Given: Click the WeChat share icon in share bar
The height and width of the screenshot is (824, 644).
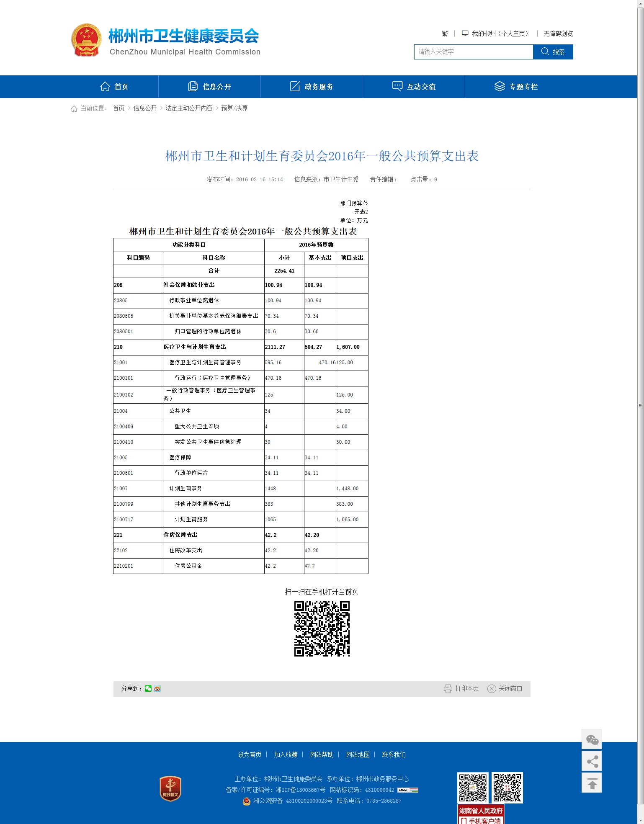Looking at the screenshot, I should (148, 688).
